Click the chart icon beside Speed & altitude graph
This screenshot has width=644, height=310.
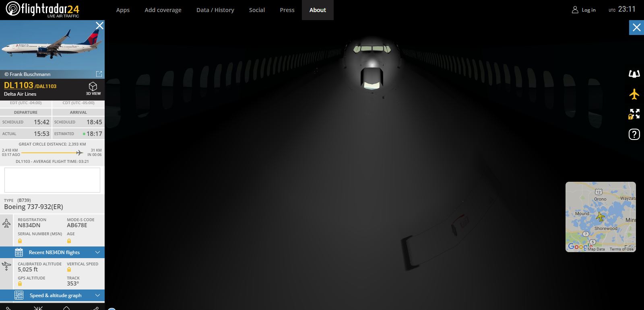[x=19, y=296]
